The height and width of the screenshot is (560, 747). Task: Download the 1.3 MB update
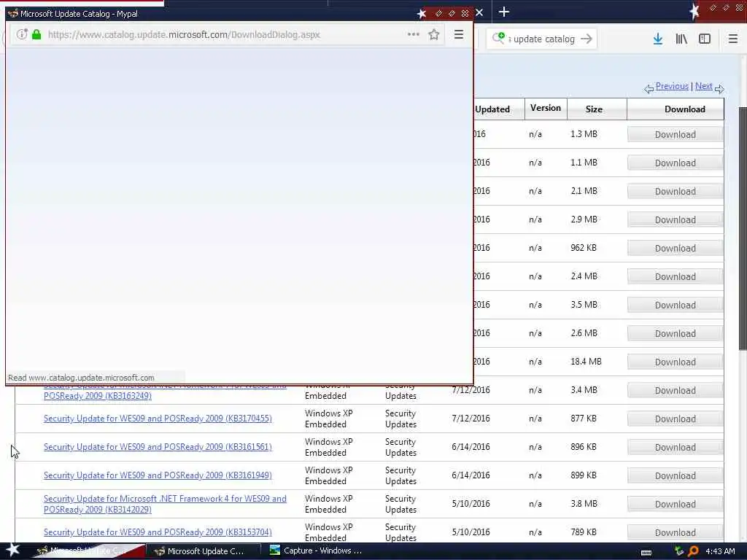(x=675, y=134)
